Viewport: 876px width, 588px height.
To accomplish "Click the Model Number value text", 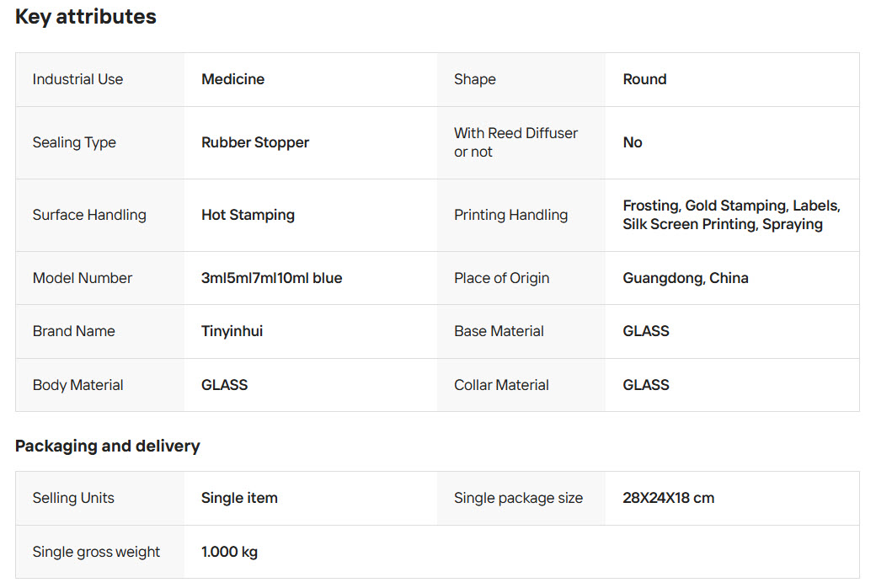I will click(271, 278).
